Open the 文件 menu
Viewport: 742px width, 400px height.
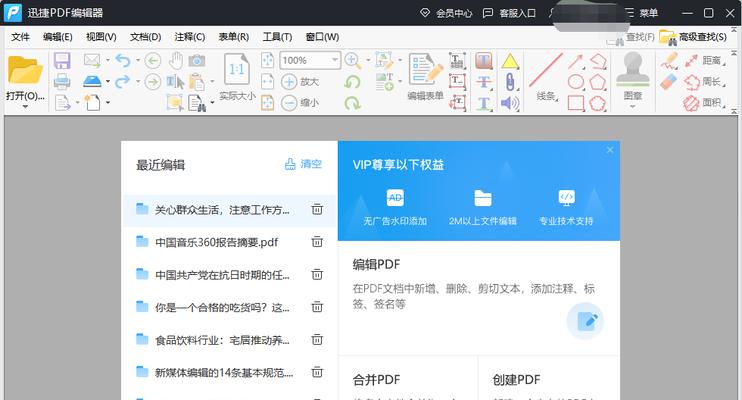(20, 37)
